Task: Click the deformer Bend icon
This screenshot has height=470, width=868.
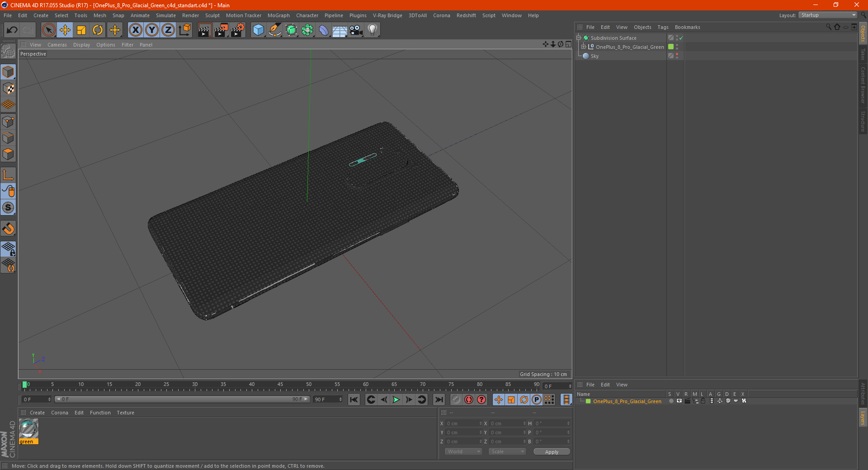Action: point(324,30)
